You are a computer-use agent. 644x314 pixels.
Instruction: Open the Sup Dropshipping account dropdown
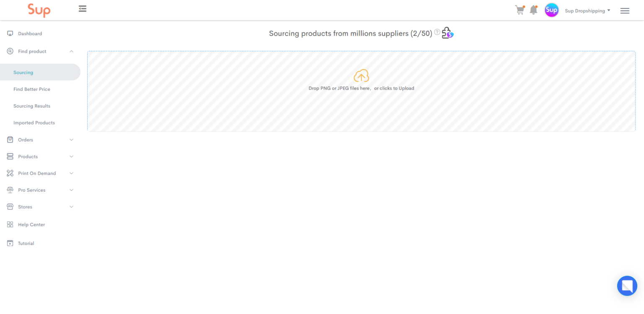pyautogui.click(x=587, y=11)
